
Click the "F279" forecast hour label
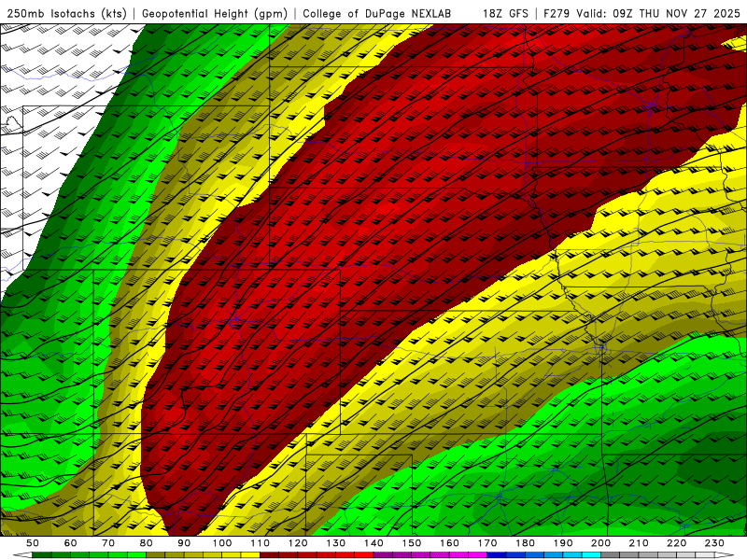557,13
